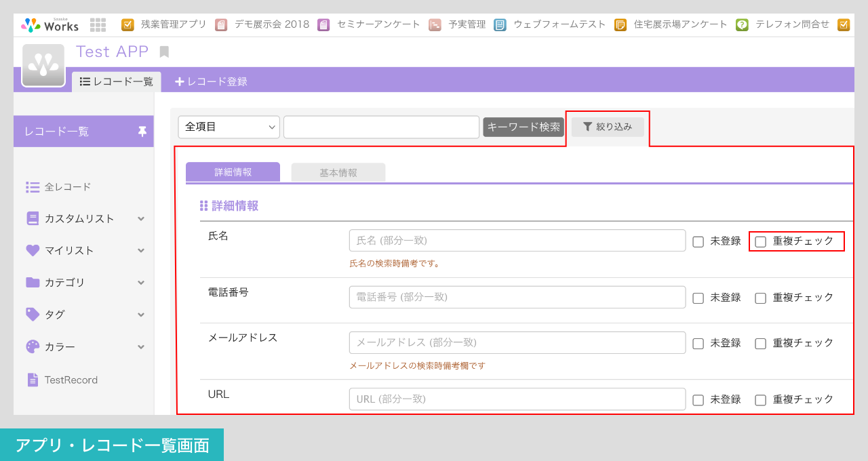
Task: Switch to レコード登録 tab
Action: [x=211, y=81]
